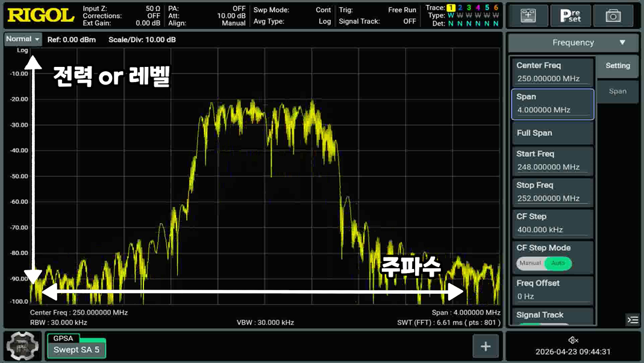Click the bottom Span : 4.000000 MHz text

click(466, 312)
